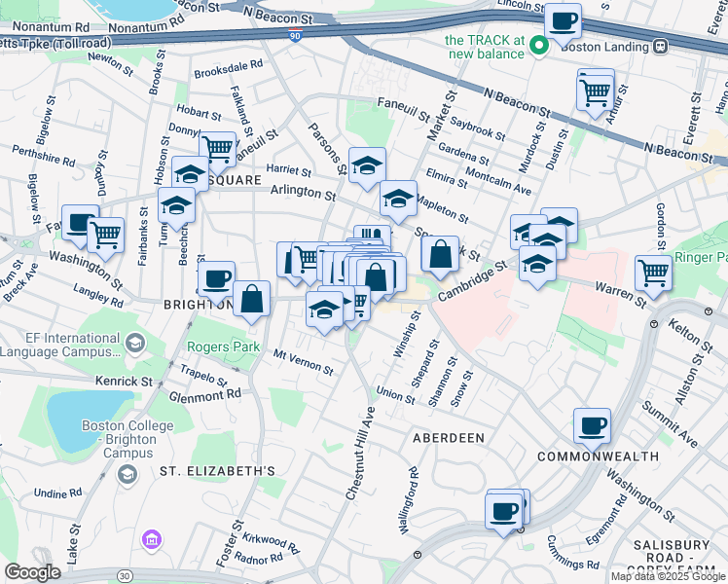Image resolution: width=728 pixels, height=584 pixels.
Task: Click the coffee marker near Cummings Rd
Action: click(x=504, y=511)
